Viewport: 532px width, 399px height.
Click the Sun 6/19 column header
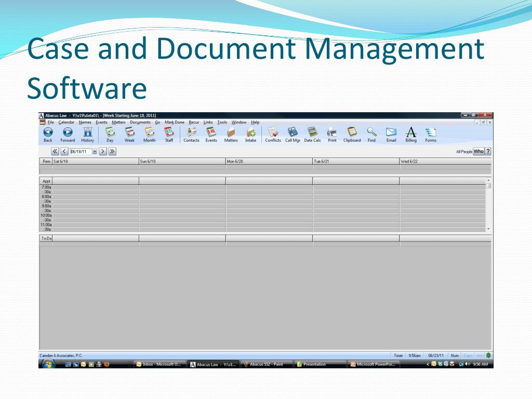[x=182, y=161]
